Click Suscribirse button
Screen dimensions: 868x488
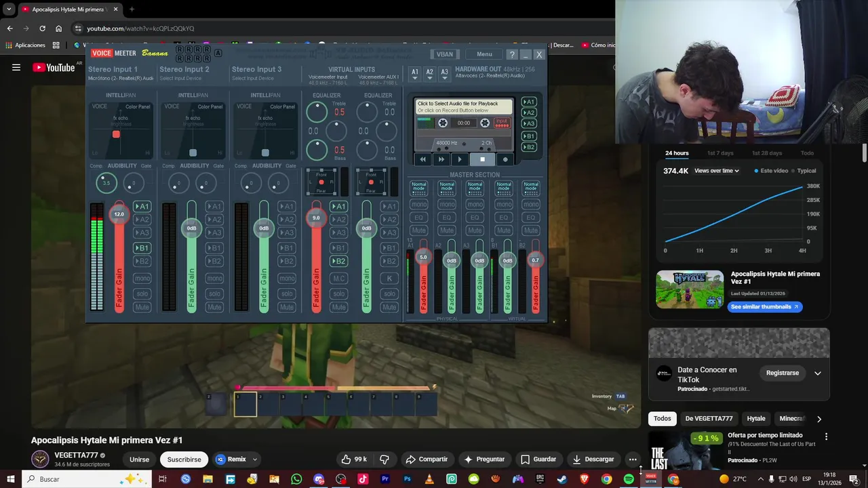coord(184,459)
